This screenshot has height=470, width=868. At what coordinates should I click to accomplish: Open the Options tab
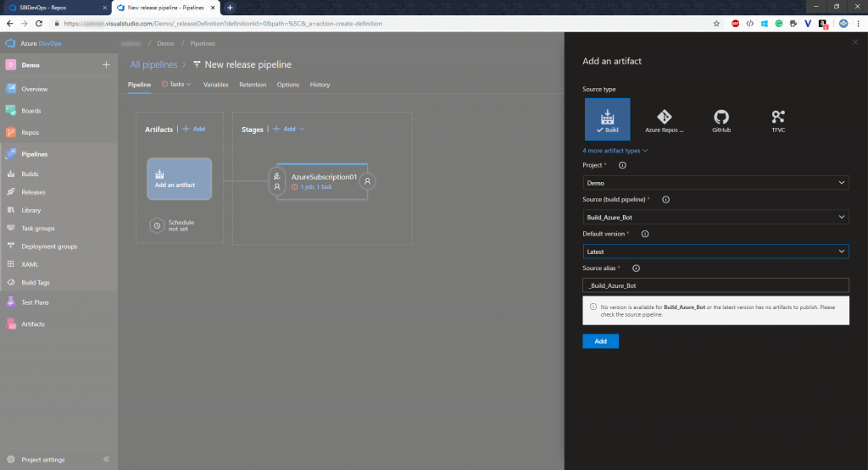pyautogui.click(x=288, y=85)
